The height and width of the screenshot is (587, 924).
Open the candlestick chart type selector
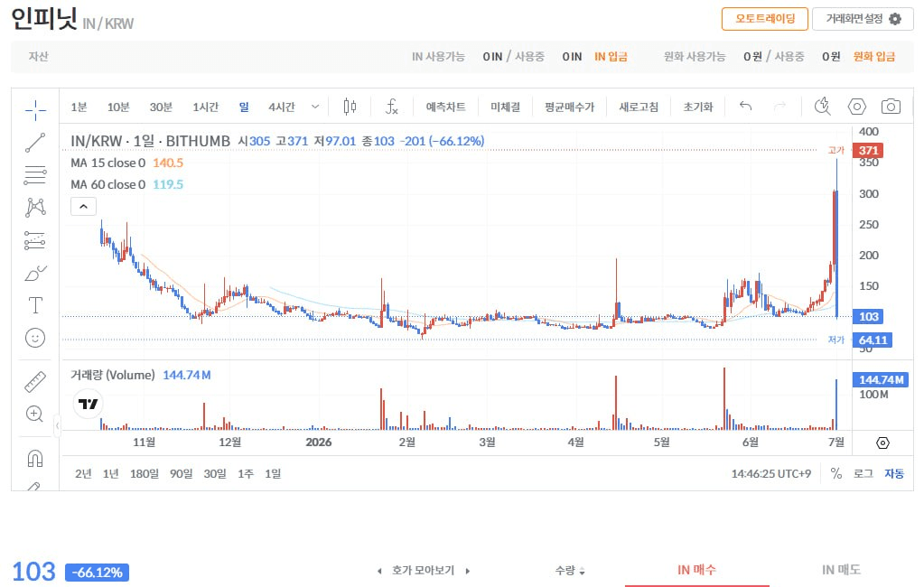pyautogui.click(x=350, y=107)
